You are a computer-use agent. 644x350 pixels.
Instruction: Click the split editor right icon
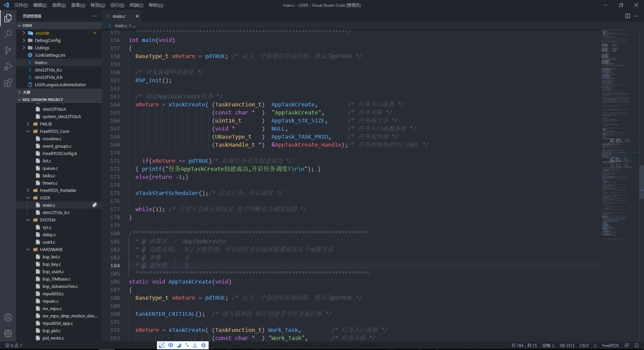628,16
